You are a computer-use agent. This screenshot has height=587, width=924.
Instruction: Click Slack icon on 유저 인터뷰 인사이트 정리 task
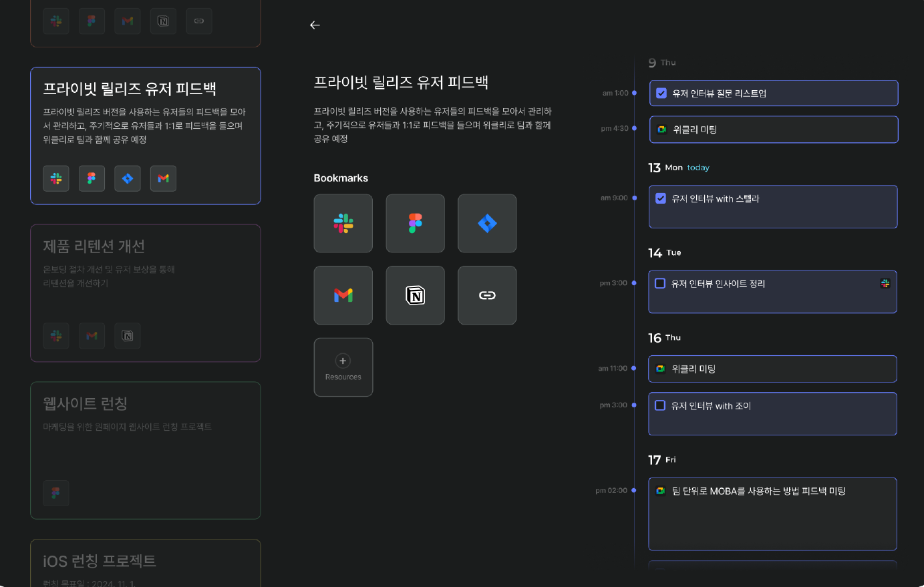(885, 283)
